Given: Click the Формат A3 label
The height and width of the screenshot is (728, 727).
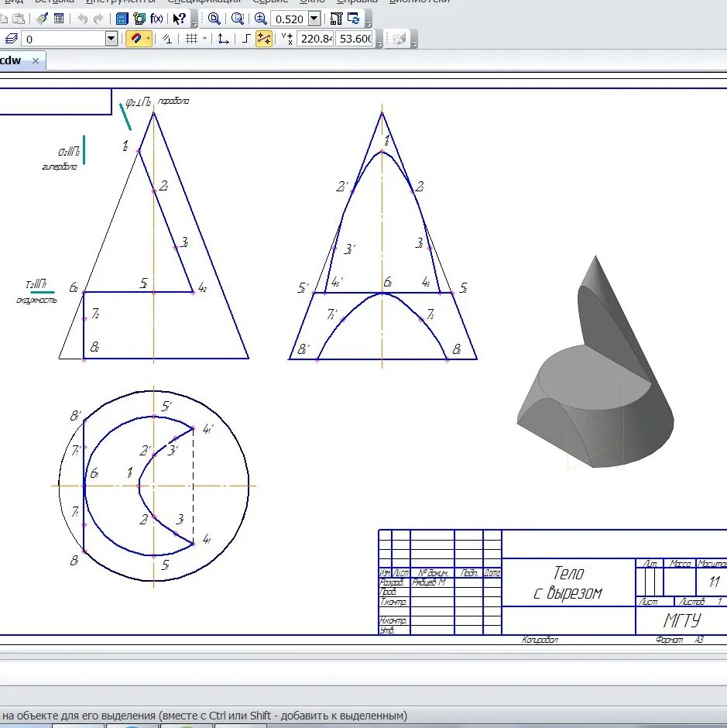Looking at the screenshot, I should tap(679, 640).
